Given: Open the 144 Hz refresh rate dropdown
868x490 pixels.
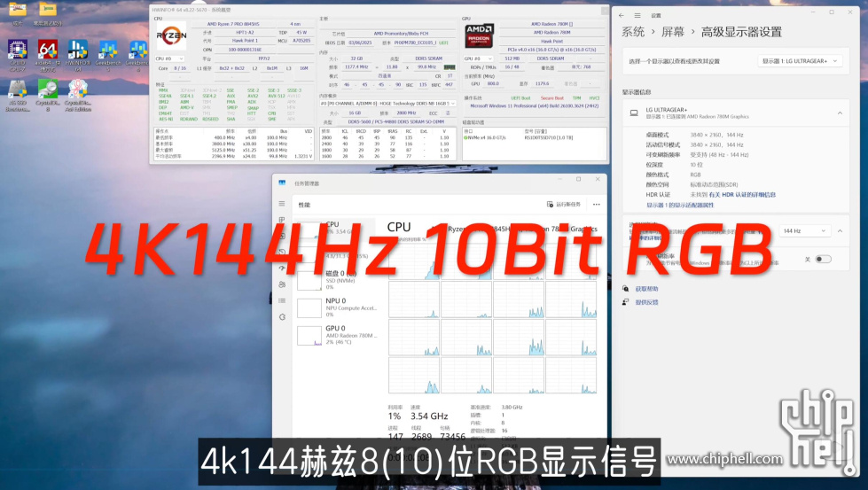Looking at the screenshot, I should coord(804,230).
